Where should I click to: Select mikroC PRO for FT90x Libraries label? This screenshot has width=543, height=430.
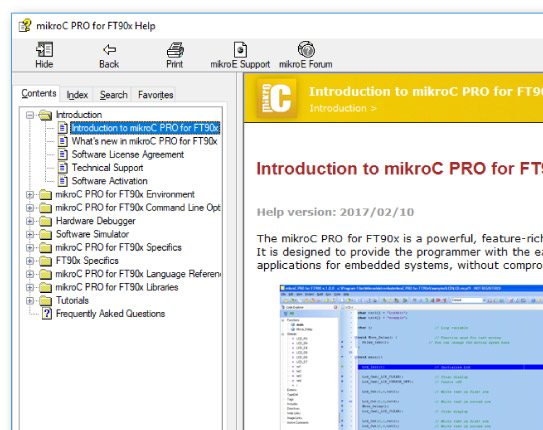click(x=117, y=287)
